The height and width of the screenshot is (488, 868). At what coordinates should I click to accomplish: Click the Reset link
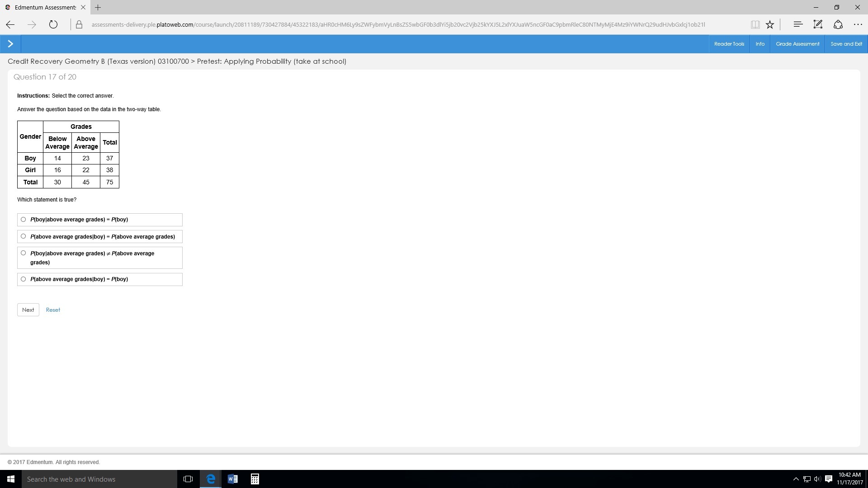[53, 310]
